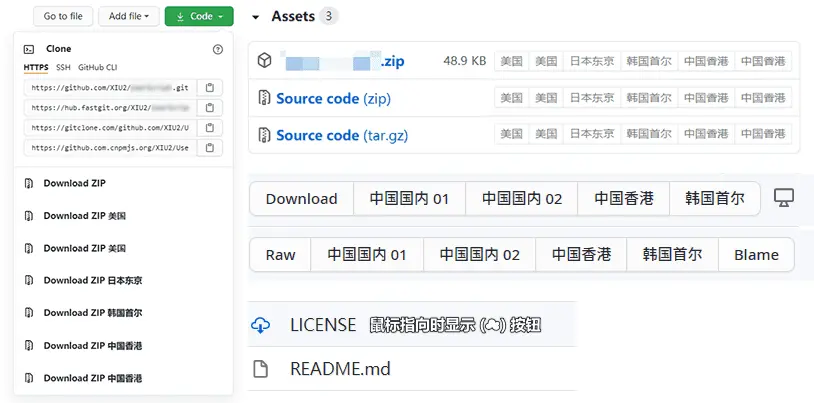Copy the hub.fastgit.org URL via clipboard icon

(x=209, y=108)
